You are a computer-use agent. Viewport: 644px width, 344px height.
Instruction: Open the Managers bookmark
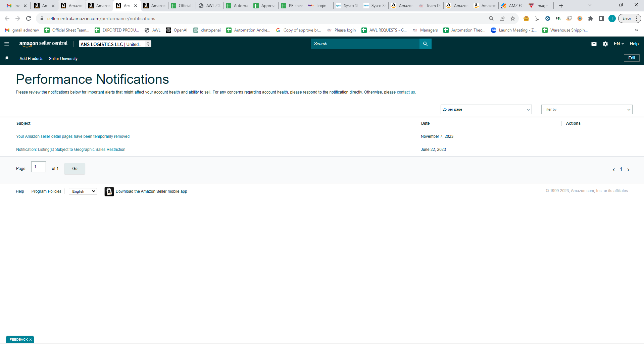[x=425, y=30]
